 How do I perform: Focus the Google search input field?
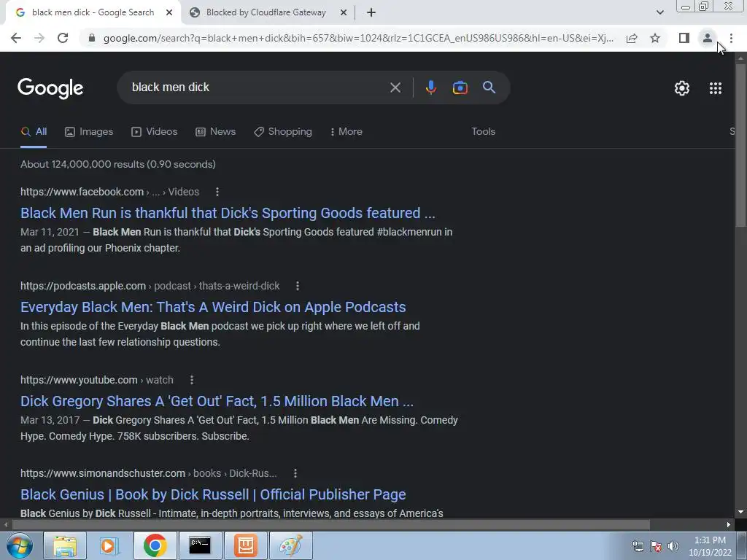[x=258, y=87]
